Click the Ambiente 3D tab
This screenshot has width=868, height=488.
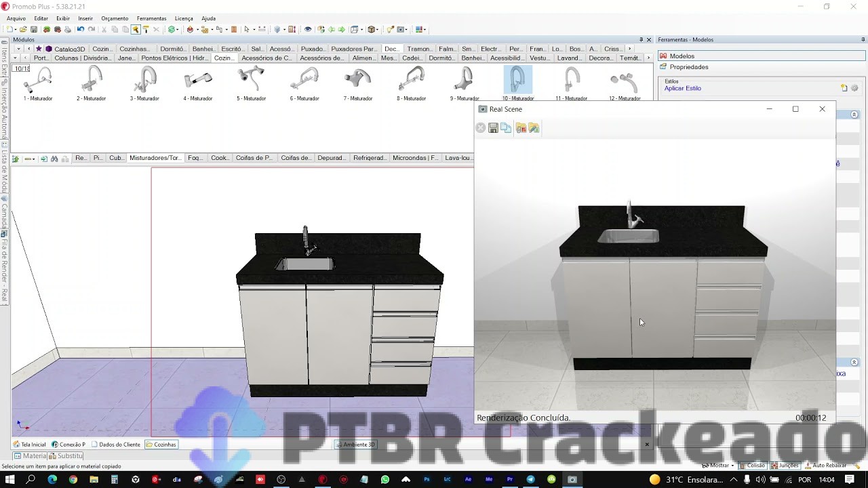pos(355,445)
